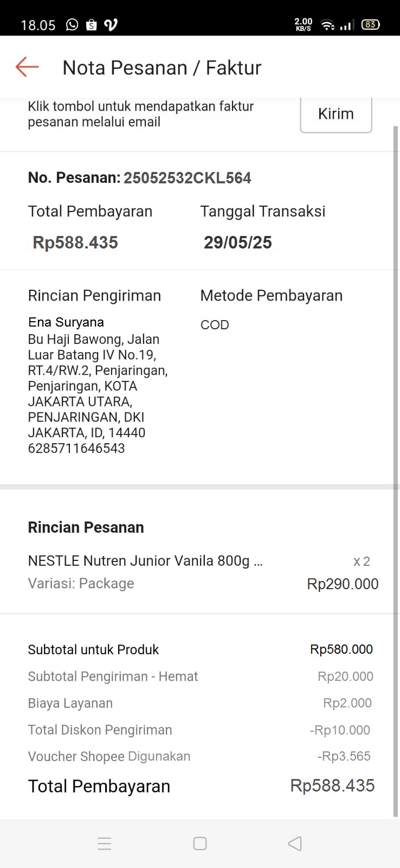The height and width of the screenshot is (868, 400).
Task: Open recent apps navigation menu icon
Action: [x=105, y=844]
